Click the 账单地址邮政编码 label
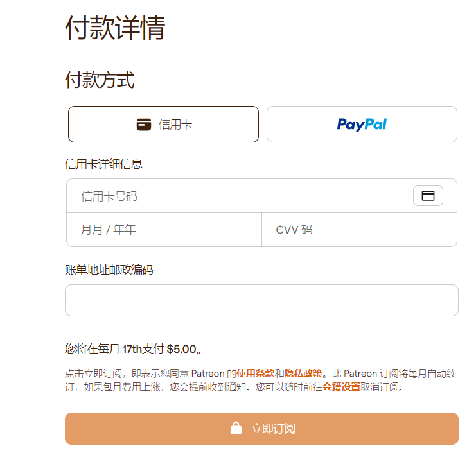476x464 pixels. click(x=109, y=270)
